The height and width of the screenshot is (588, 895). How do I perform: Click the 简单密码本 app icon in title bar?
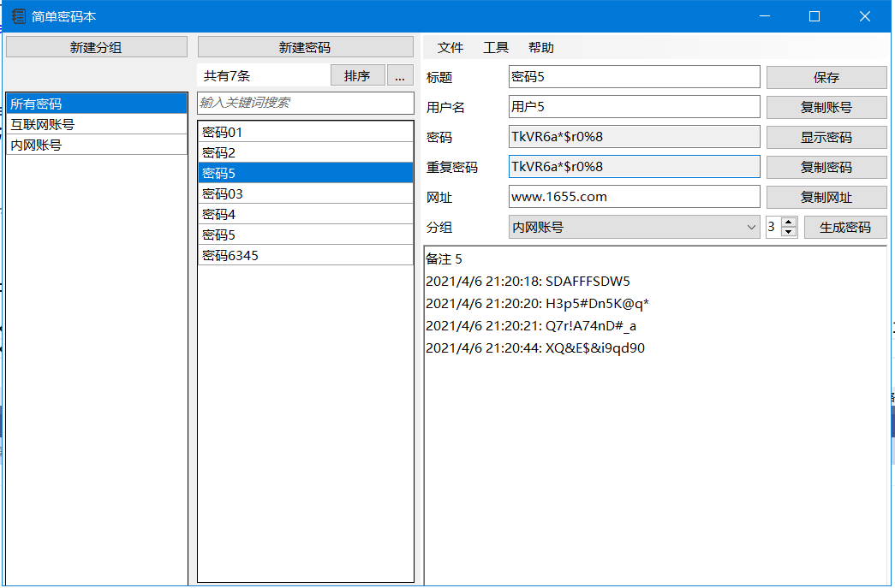[19, 15]
